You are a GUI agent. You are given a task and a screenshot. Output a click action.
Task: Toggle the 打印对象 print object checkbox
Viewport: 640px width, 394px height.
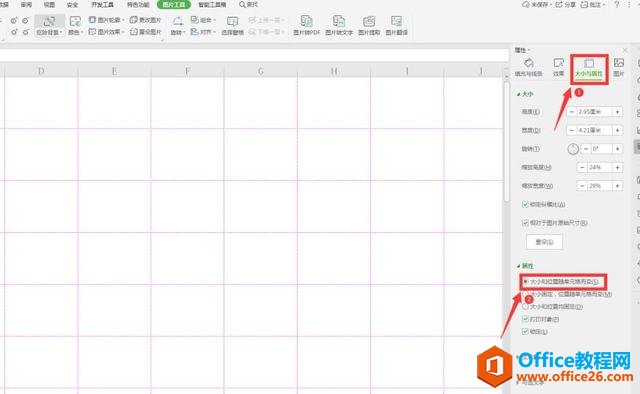point(525,319)
